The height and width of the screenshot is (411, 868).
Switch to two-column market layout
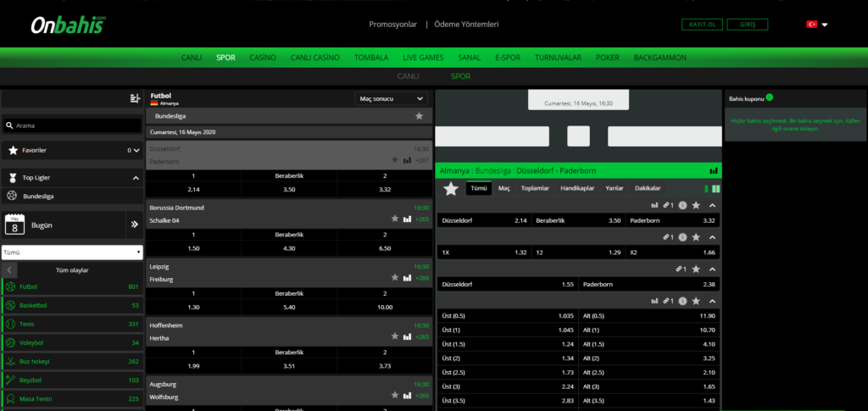pyautogui.click(x=716, y=189)
